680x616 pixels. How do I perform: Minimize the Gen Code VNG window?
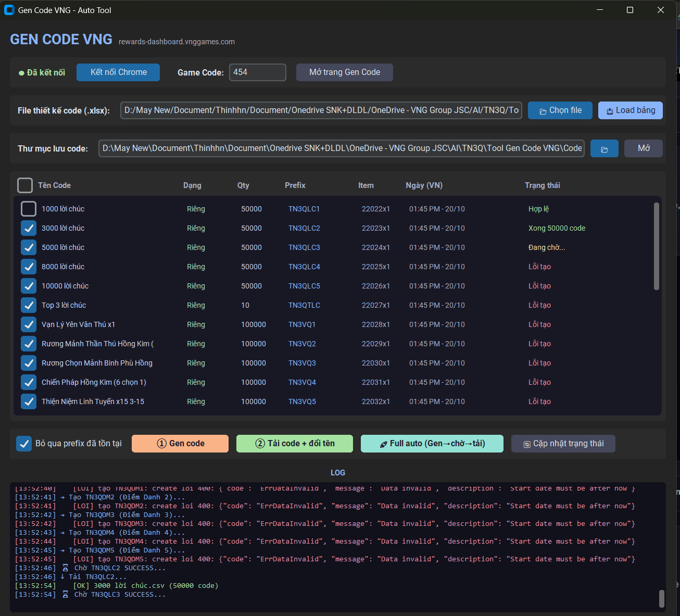tap(600, 10)
